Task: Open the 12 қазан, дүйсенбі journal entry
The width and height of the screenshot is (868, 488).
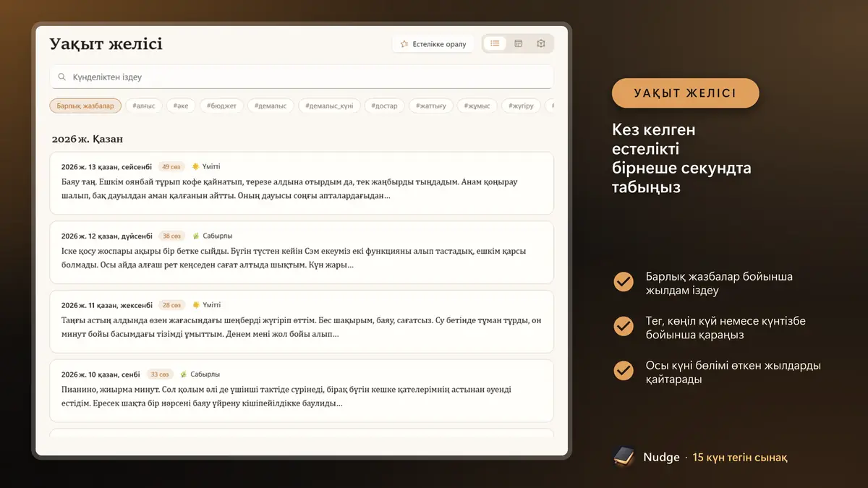Action: 302,252
